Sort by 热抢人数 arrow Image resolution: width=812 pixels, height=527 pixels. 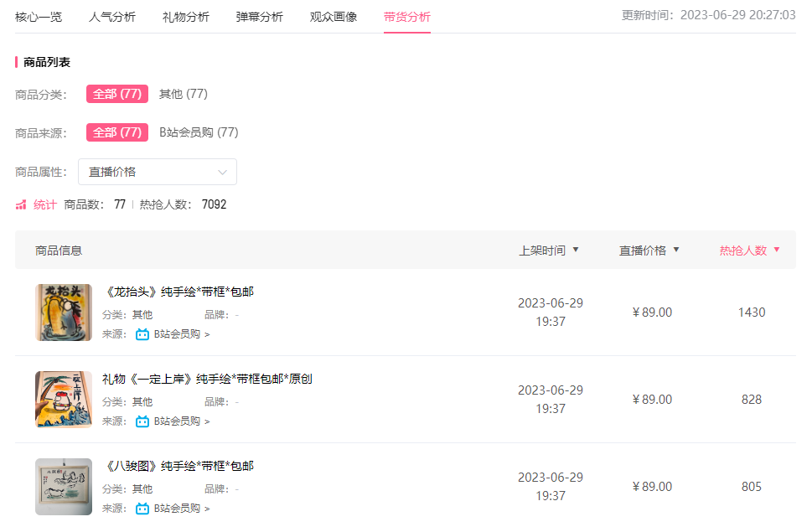(776, 250)
